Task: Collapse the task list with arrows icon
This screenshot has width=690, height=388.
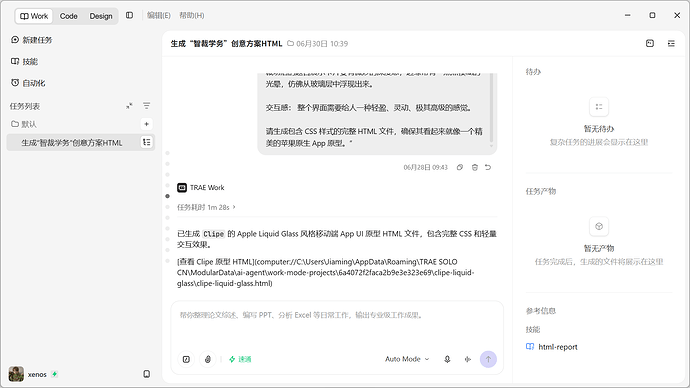Action: click(x=129, y=106)
